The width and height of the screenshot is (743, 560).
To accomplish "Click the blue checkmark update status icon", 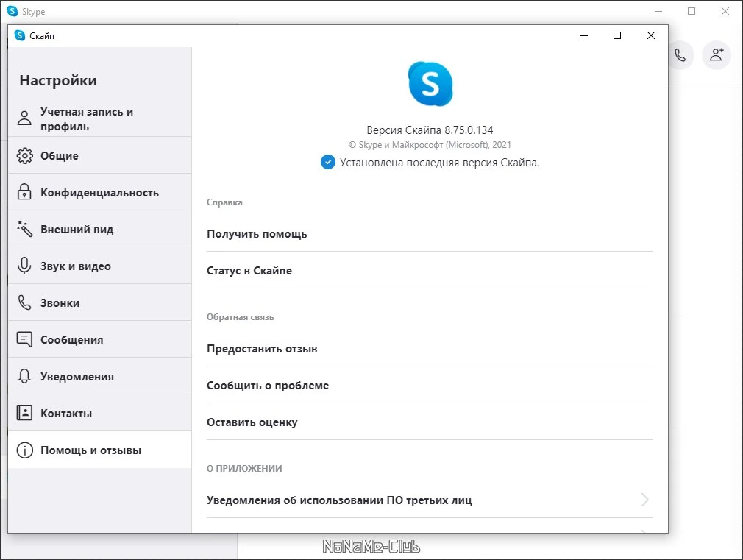I will (x=328, y=162).
